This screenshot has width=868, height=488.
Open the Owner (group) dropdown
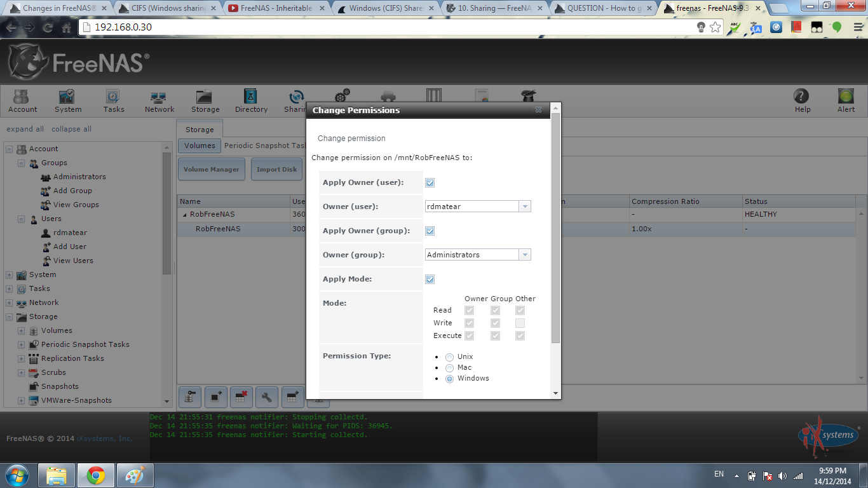coord(525,255)
